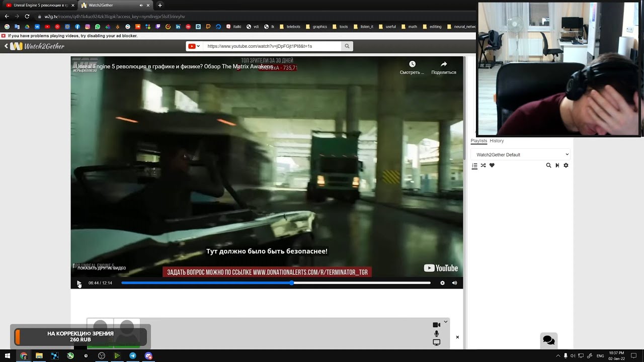This screenshot has height=362, width=644.
Task: Go back using the Watch2Gether chevron
Action: 6,46
